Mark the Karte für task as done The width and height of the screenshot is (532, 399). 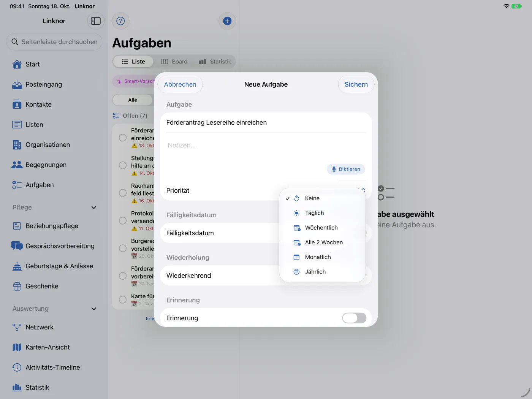click(x=123, y=300)
